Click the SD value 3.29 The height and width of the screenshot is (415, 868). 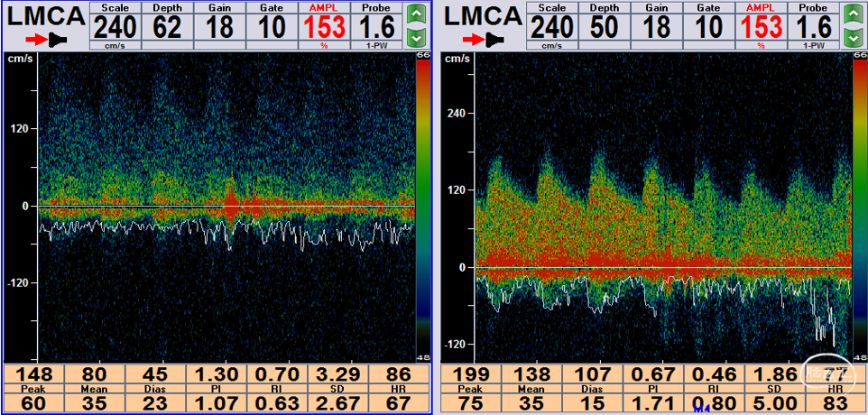click(337, 374)
